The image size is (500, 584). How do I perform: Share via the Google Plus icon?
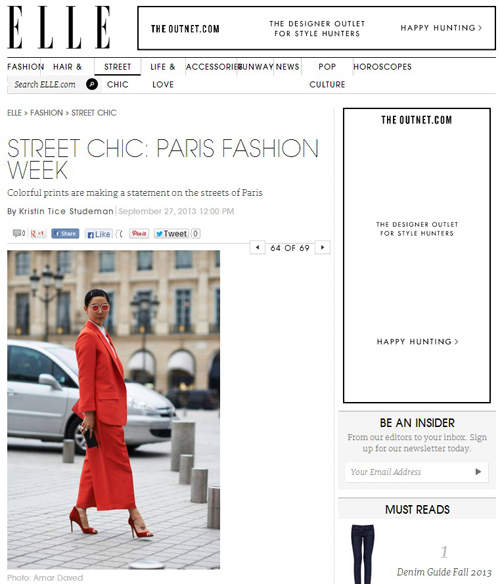(38, 234)
